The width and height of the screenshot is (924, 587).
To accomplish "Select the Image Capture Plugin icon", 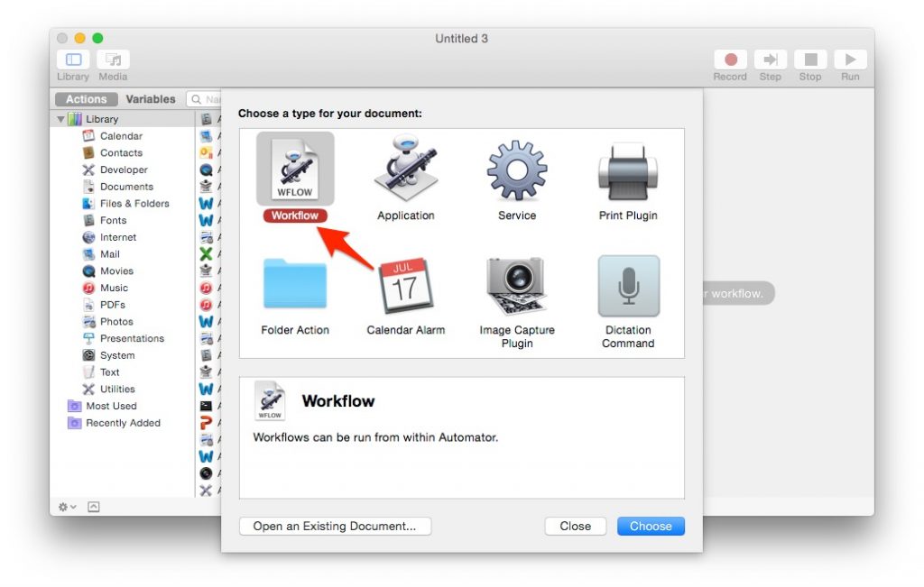I will click(517, 284).
